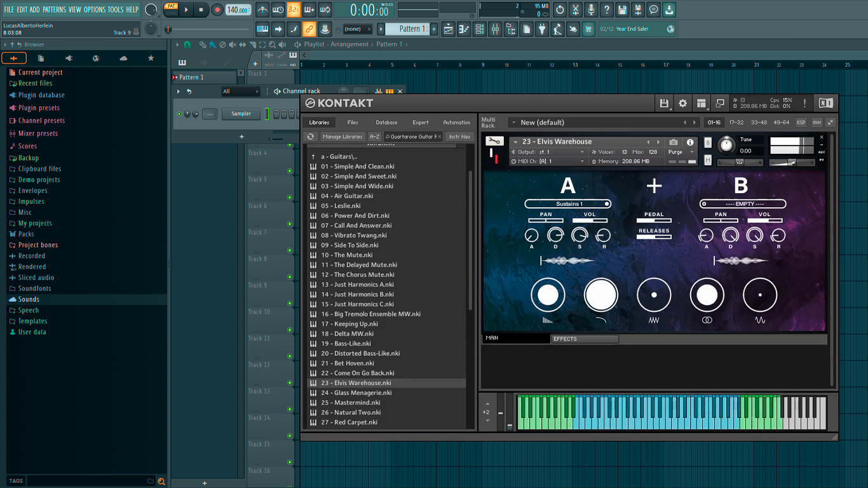Click the instrument pan slider
868x488 pixels.
pyautogui.click(x=740, y=162)
